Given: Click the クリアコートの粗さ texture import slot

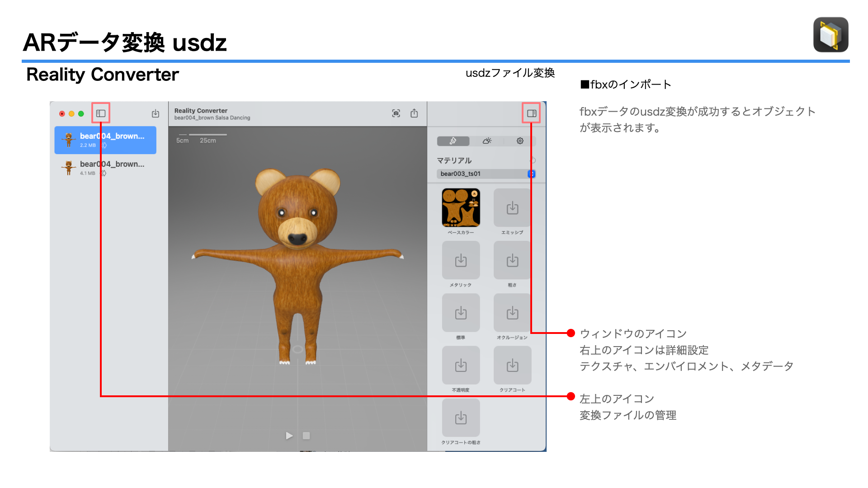Looking at the screenshot, I should (461, 418).
